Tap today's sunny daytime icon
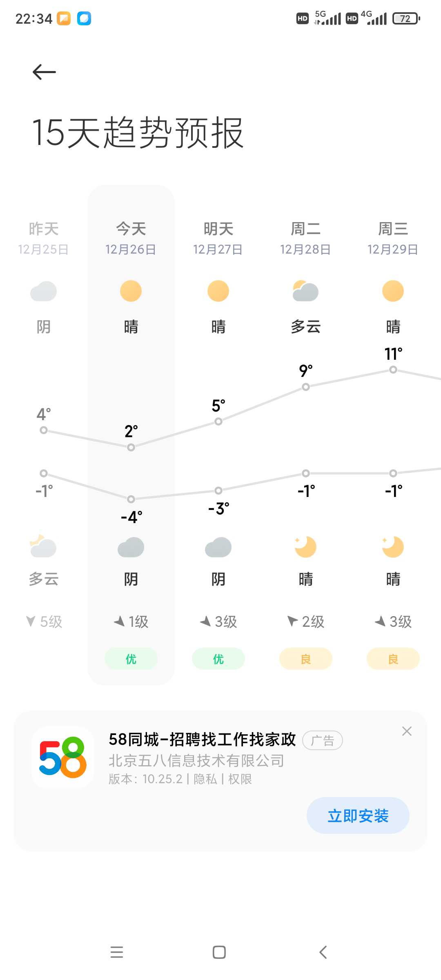The width and height of the screenshot is (441, 980). pos(131,291)
